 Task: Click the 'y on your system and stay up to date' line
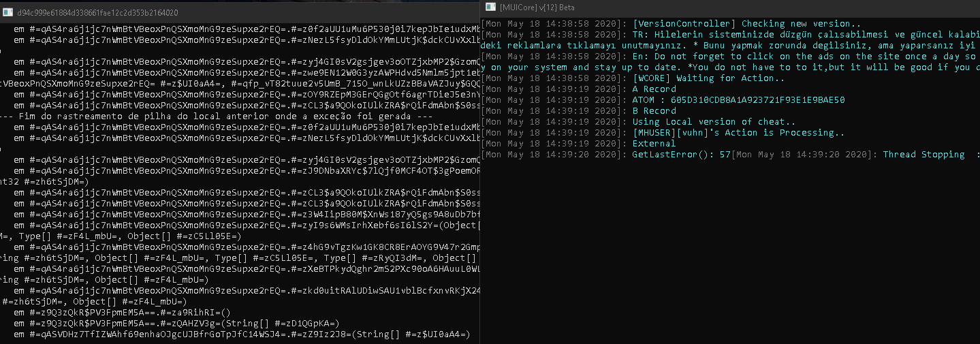730,67
